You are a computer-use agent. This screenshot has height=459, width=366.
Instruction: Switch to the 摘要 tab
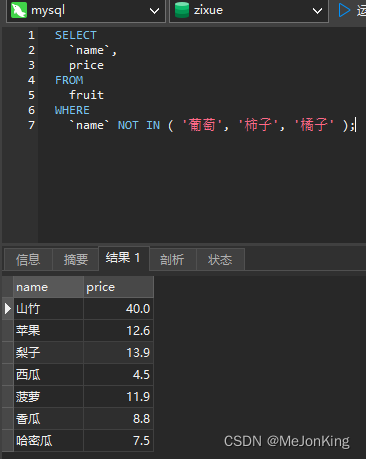pyautogui.click(x=76, y=259)
